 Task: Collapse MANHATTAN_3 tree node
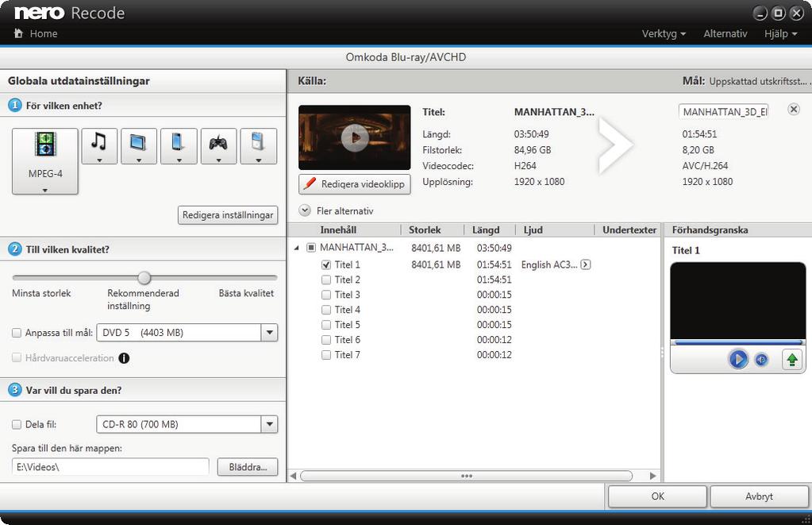click(296, 249)
